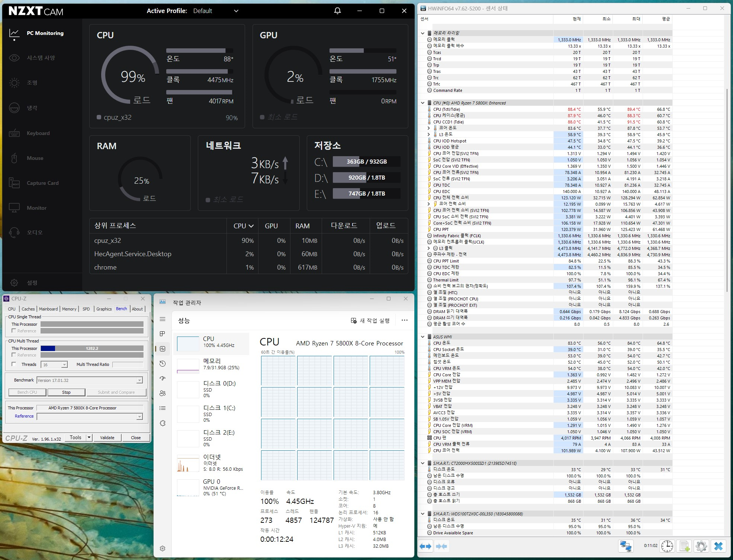Open Task Manager hamburger navigation menu
The width and height of the screenshot is (733, 560).
click(x=163, y=319)
